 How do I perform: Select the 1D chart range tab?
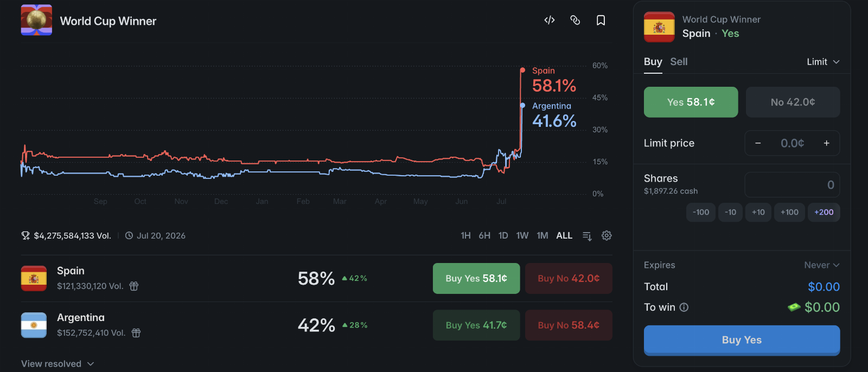pyautogui.click(x=503, y=235)
